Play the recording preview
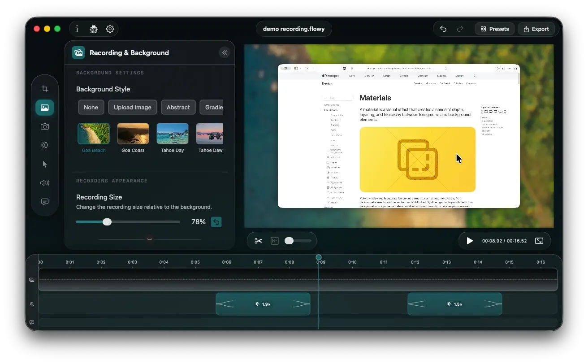This screenshot has height=364, width=588. (470, 241)
